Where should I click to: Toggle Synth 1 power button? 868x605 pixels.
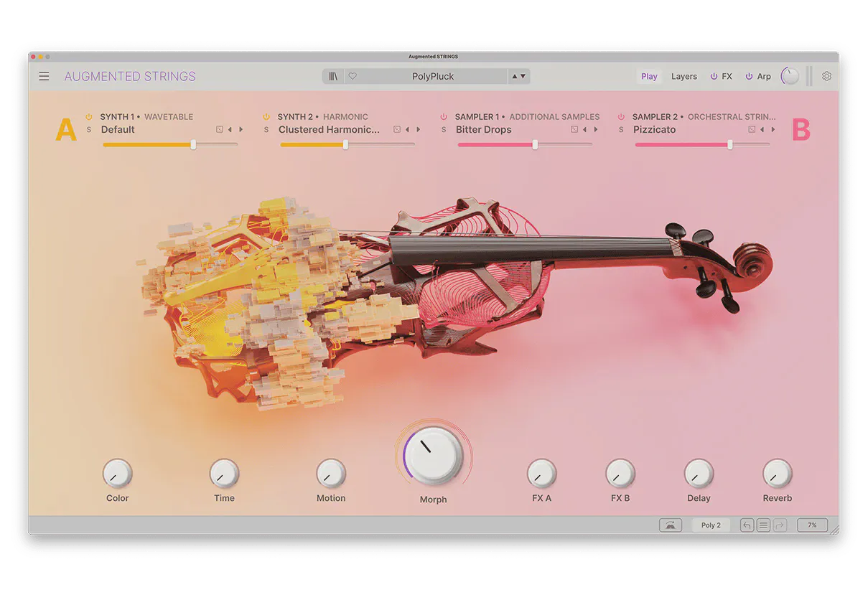click(89, 117)
